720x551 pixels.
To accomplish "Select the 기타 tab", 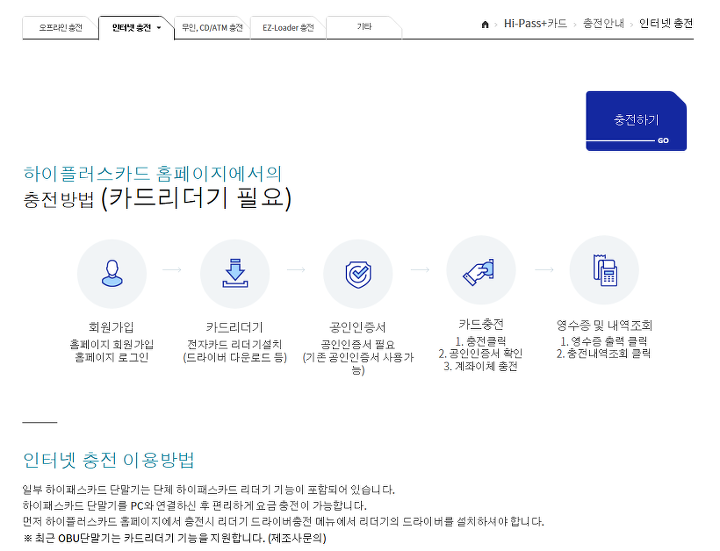I will pos(364,28).
